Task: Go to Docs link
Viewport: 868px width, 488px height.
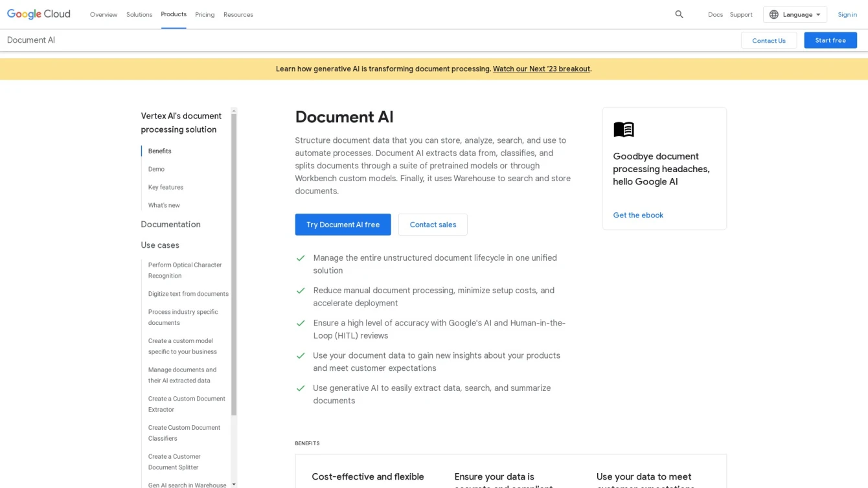Action: (715, 14)
